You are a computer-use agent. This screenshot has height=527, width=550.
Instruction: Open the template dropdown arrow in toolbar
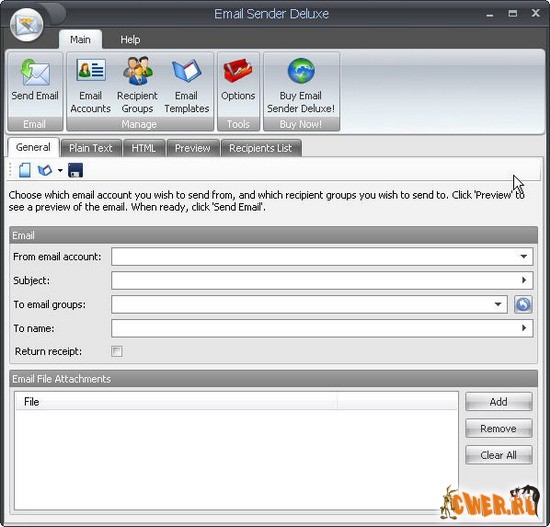coord(60,171)
